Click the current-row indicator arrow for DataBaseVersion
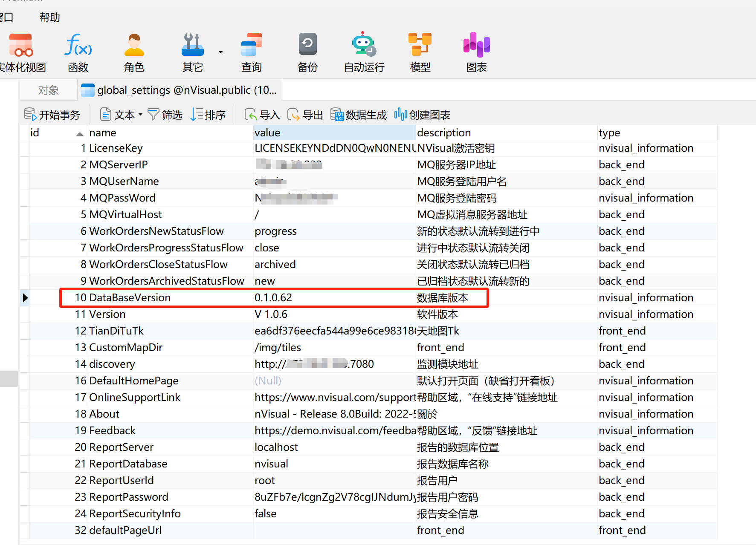Image resolution: width=756 pixels, height=545 pixels. click(25, 298)
